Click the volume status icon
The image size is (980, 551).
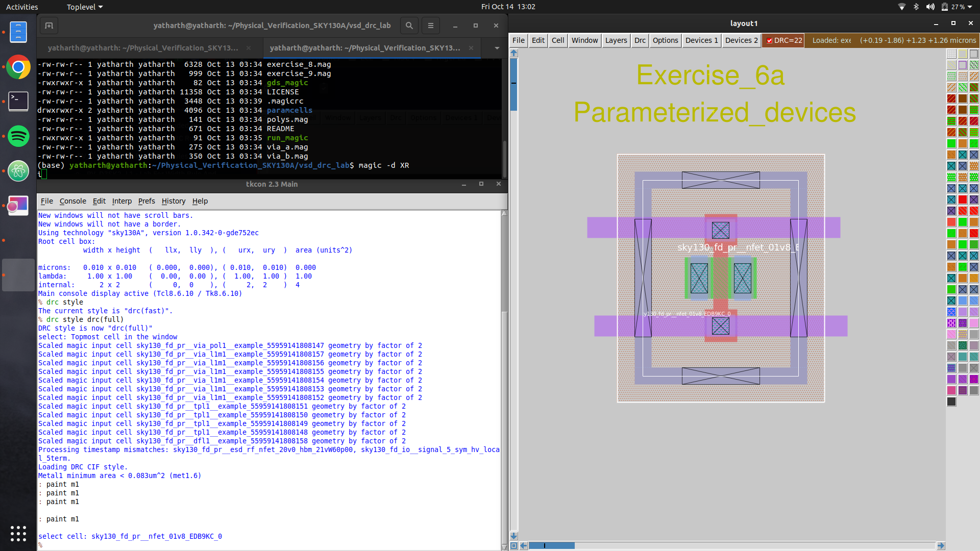tap(930, 7)
